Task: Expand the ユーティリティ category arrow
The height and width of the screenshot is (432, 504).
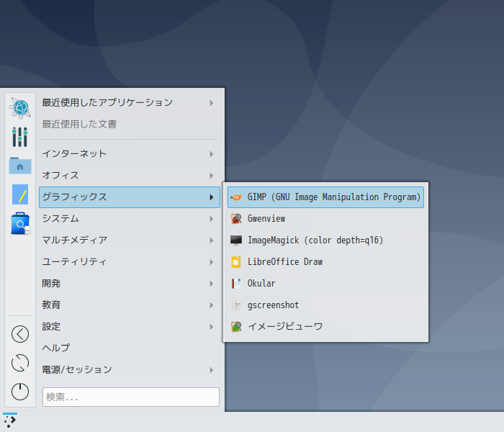Action: (211, 262)
